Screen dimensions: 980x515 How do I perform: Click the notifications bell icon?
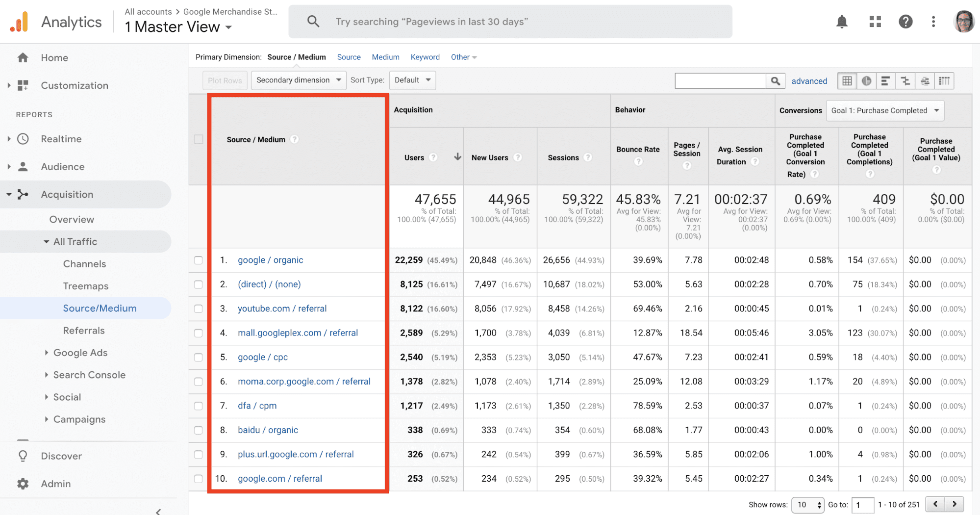[842, 21]
